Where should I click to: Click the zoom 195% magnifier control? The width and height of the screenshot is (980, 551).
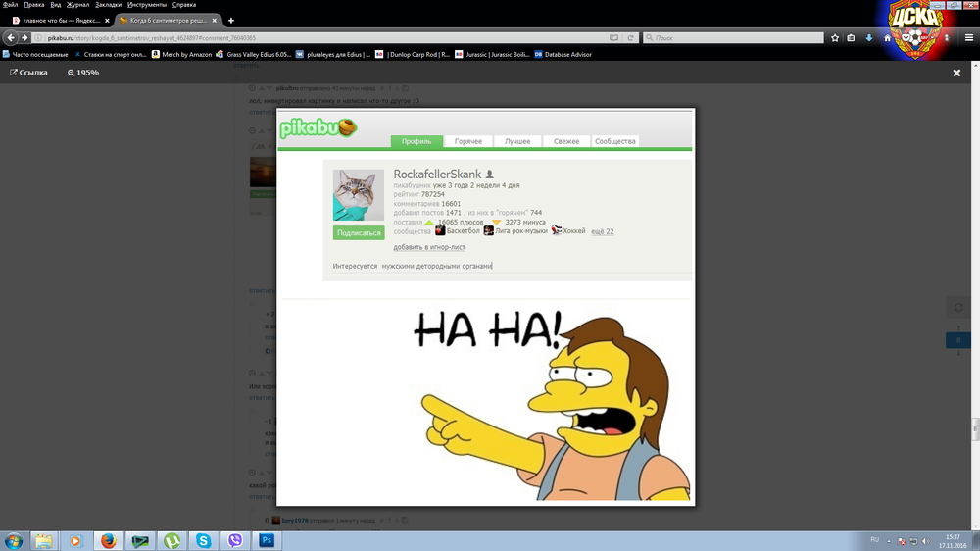click(83, 73)
